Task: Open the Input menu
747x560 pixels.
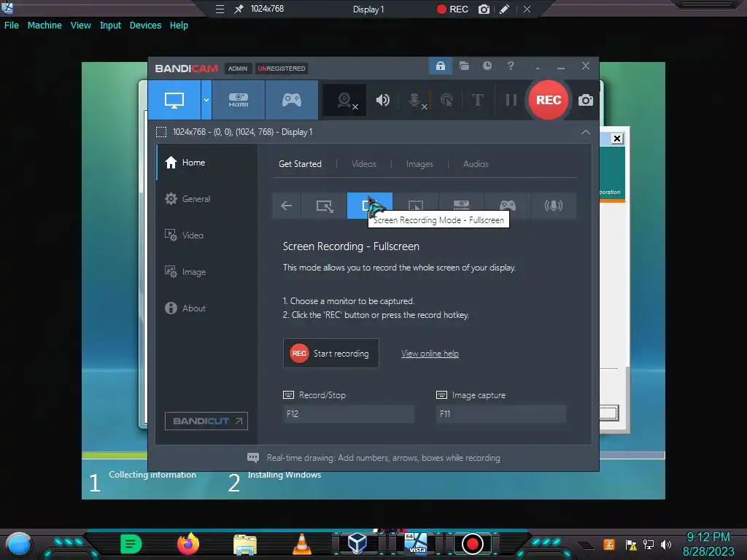Action: 110,26
